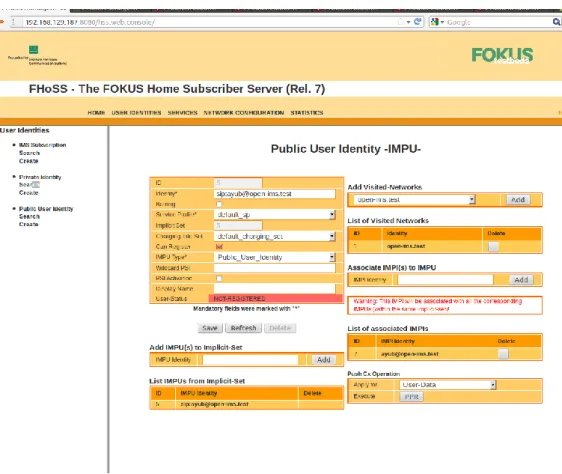Click the reload icon in address bar
Image resolution: width=562 pixels, height=474 pixels.
pyautogui.click(x=418, y=22)
